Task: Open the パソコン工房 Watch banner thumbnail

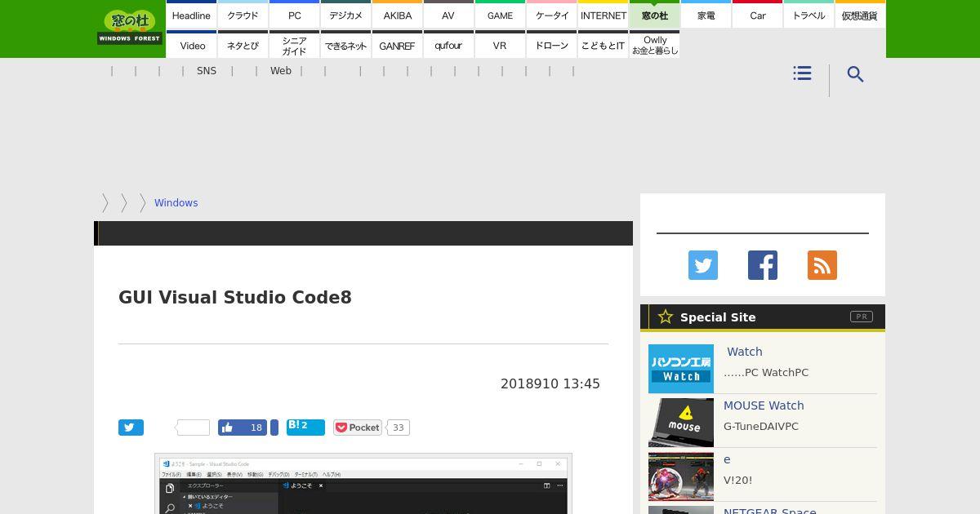Action: (x=681, y=369)
